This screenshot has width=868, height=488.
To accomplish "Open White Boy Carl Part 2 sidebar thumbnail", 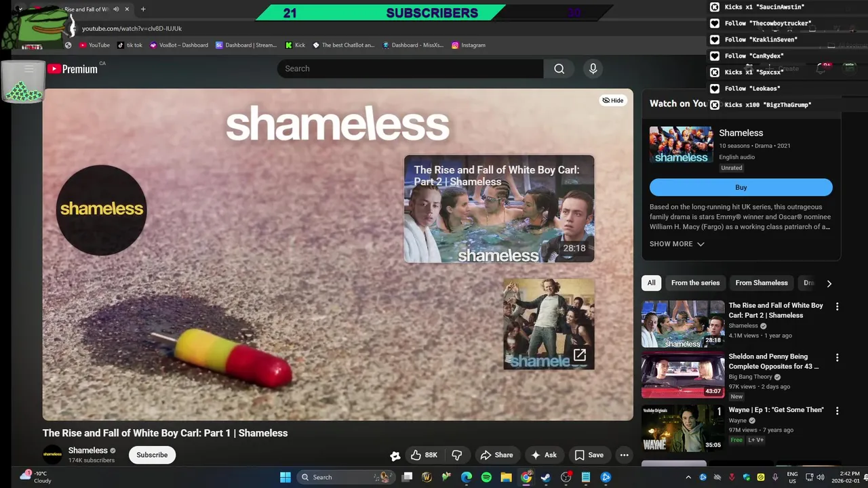I will point(683,324).
